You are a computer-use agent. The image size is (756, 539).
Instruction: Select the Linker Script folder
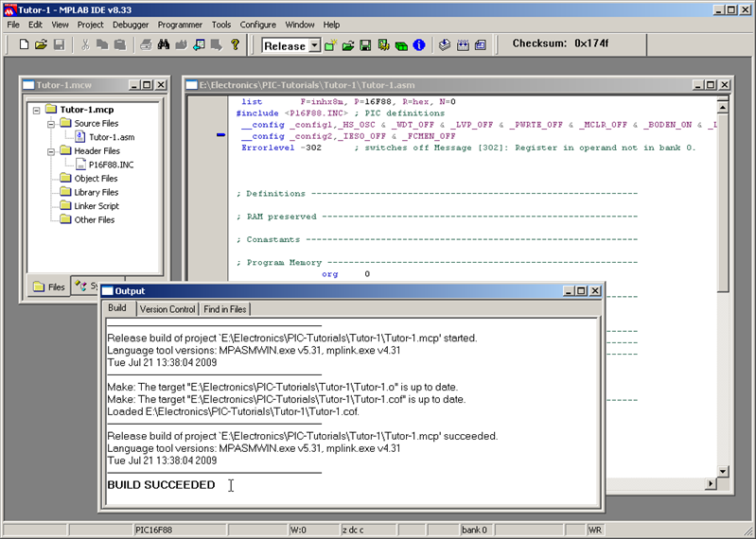coord(97,206)
